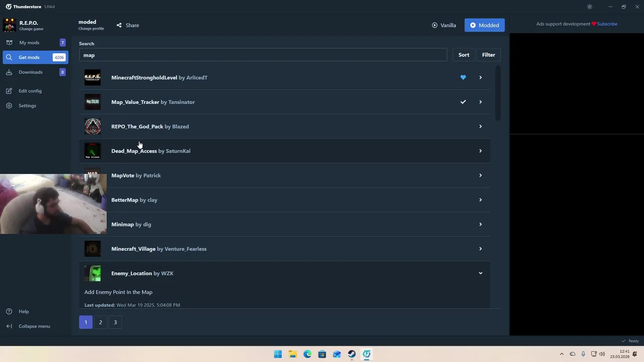Expand the Dead_Map_Access row

pyautogui.click(x=480, y=151)
